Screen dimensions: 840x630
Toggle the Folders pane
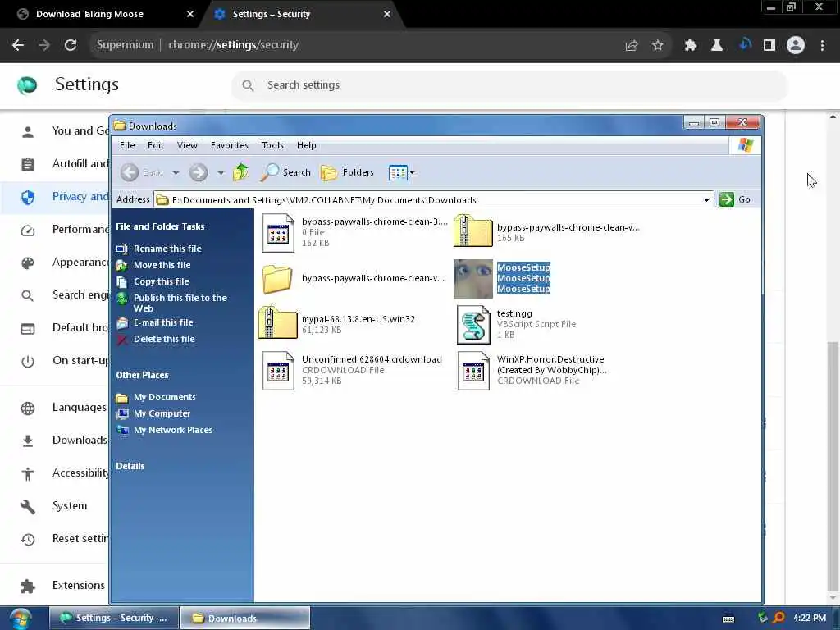[347, 172]
